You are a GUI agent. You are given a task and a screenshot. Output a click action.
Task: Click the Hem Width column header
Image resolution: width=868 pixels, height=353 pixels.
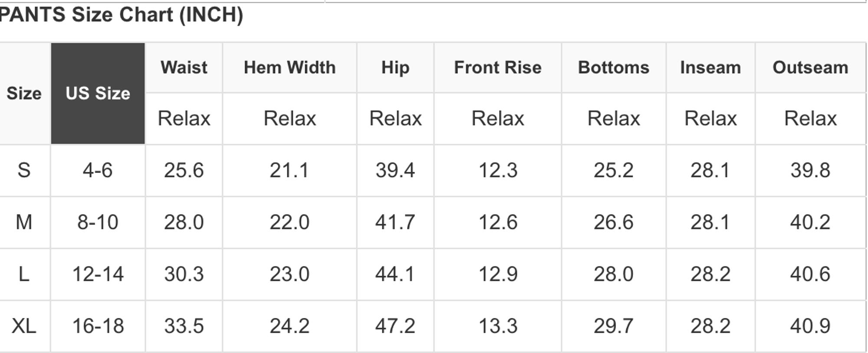289,68
